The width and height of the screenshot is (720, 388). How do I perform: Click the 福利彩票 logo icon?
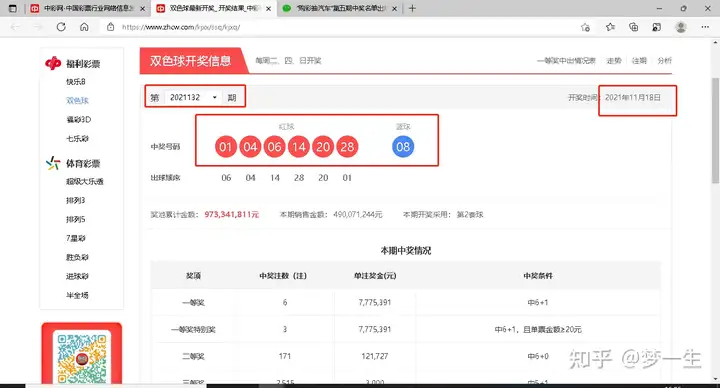pyautogui.click(x=53, y=63)
